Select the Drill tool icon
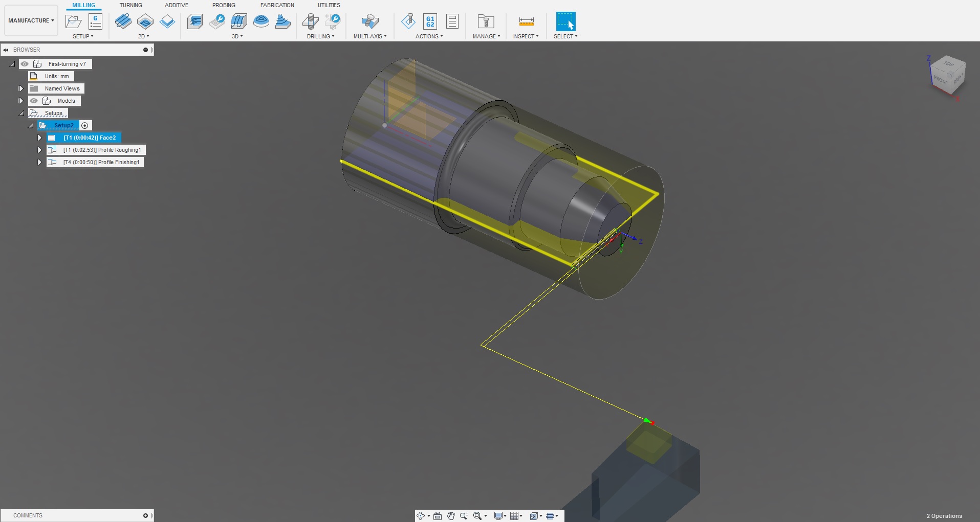Image resolution: width=980 pixels, height=522 pixels. click(311, 21)
